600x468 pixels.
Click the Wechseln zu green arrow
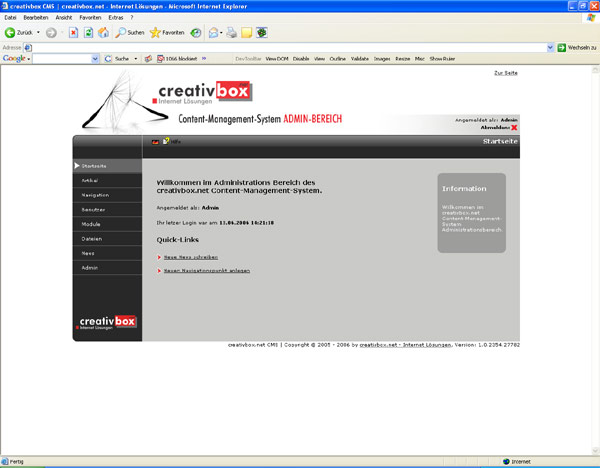[561, 48]
